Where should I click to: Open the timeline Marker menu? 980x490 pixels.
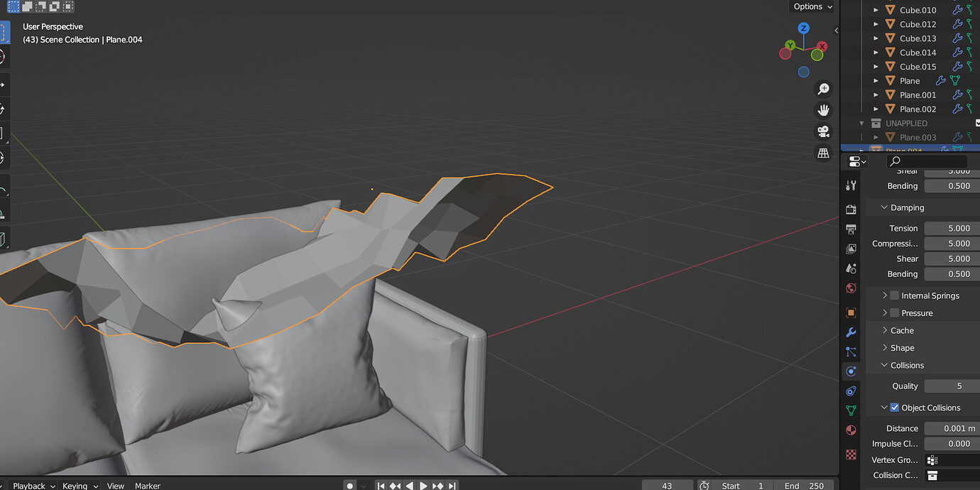[148, 486]
